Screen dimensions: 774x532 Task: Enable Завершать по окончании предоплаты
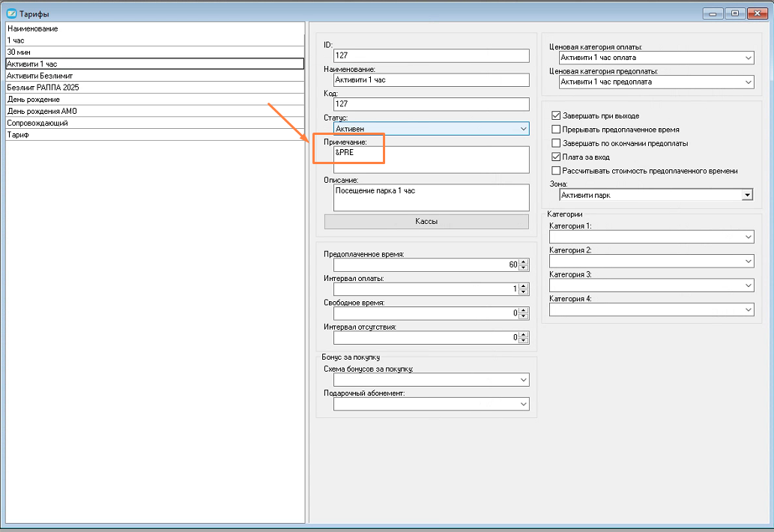click(x=556, y=143)
